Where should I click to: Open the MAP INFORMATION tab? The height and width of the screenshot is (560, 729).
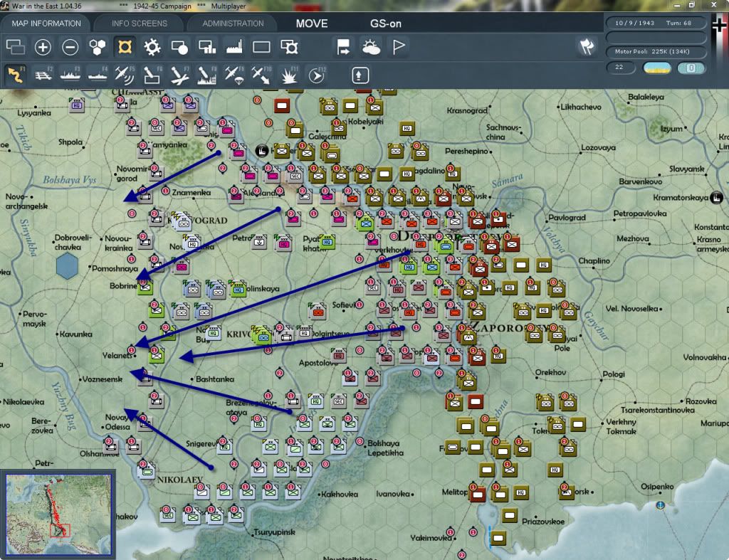pos(46,23)
